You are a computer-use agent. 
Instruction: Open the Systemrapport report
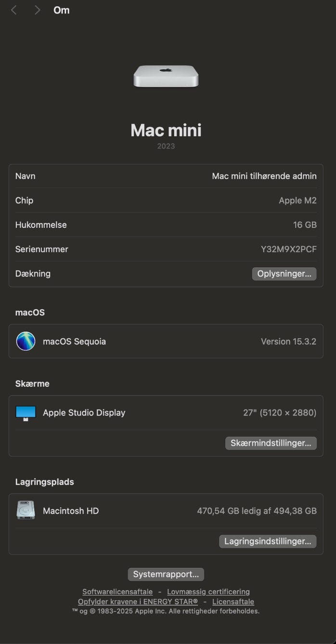pyautogui.click(x=166, y=574)
